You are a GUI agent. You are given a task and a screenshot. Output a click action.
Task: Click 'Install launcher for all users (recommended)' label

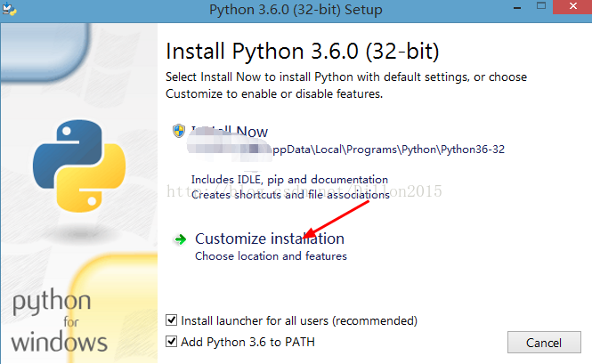pyautogui.click(x=299, y=321)
